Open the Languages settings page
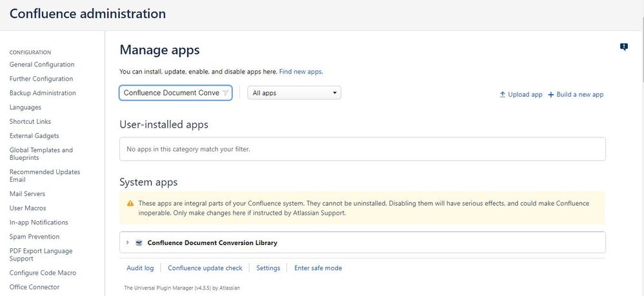This screenshot has width=644, height=296. [x=25, y=108]
